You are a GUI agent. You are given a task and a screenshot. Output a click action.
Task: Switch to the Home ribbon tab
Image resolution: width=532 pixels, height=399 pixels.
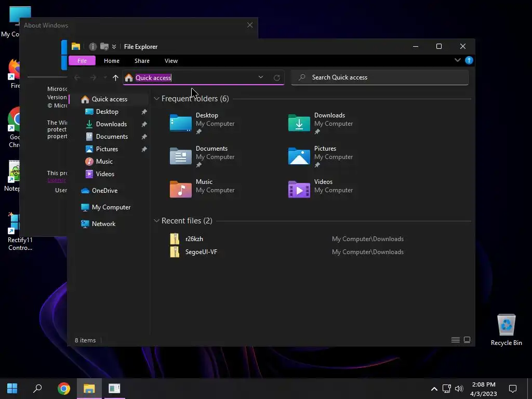[x=112, y=61]
